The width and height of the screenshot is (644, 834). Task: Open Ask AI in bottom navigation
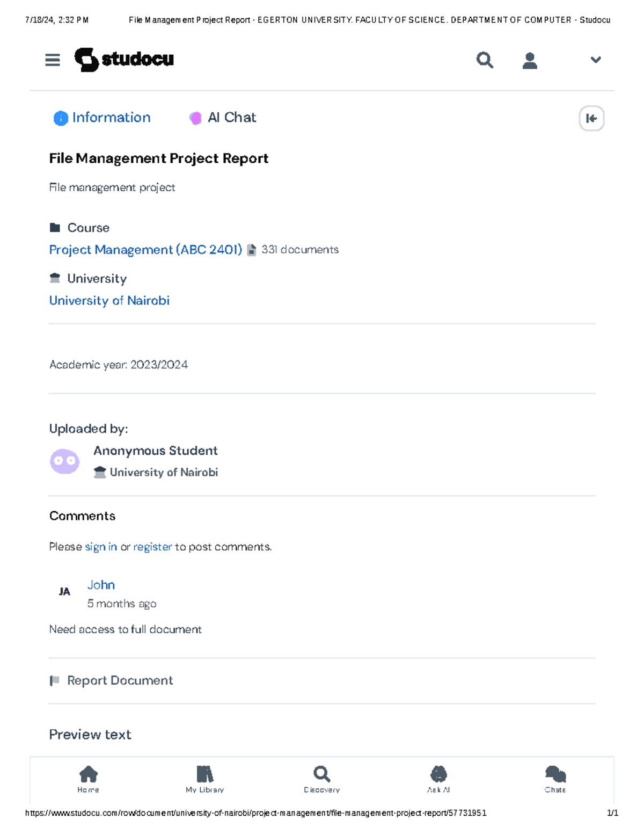(438, 779)
